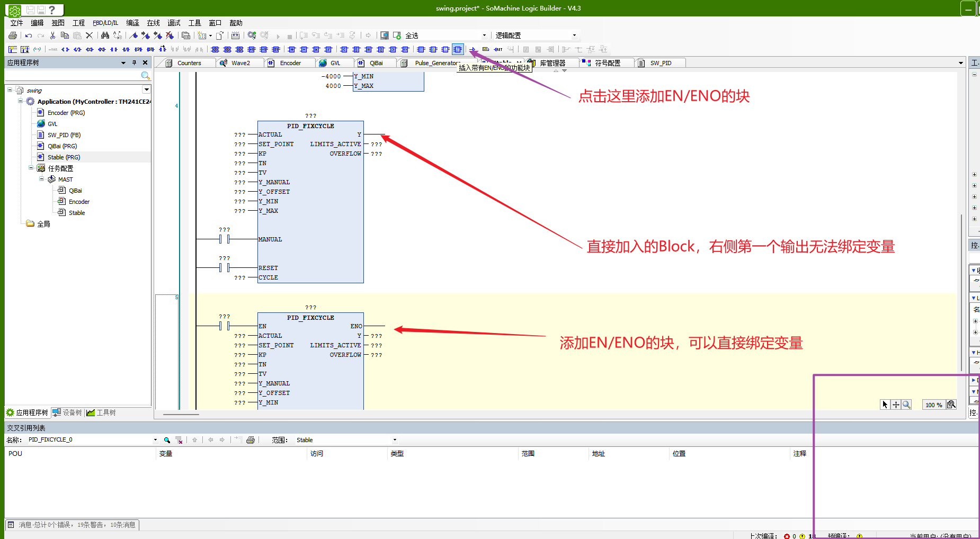Click the Print icon in the main toolbar

(13, 35)
